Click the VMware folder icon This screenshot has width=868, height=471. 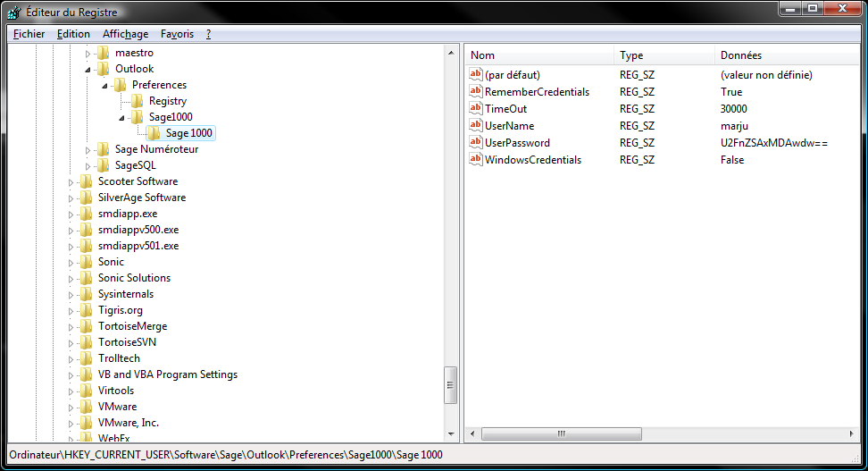[87, 406]
